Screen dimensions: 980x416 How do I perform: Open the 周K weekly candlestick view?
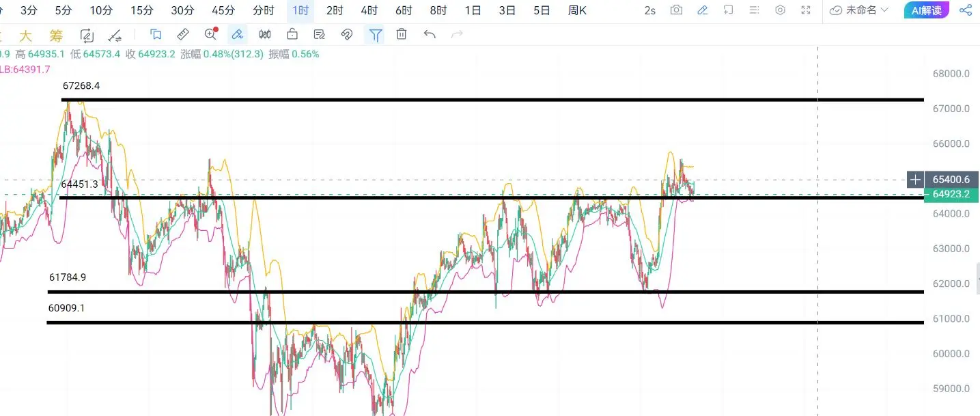click(x=577, y=10)
